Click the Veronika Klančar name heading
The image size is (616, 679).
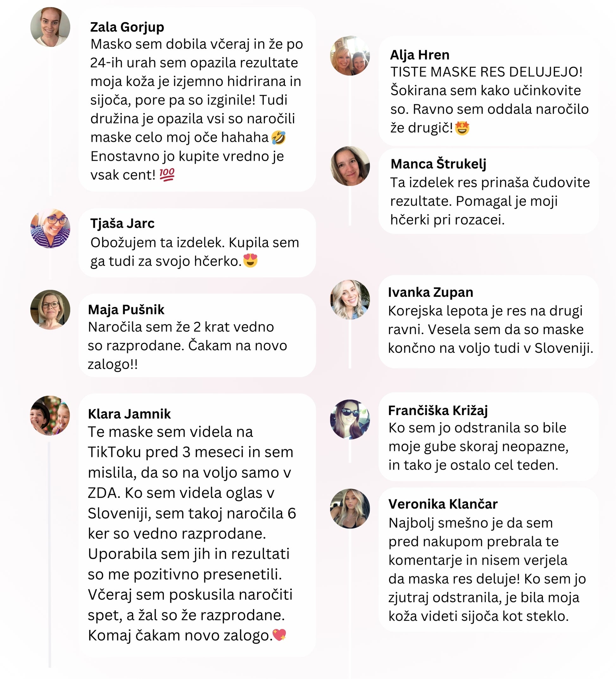[x=443, y=504]
